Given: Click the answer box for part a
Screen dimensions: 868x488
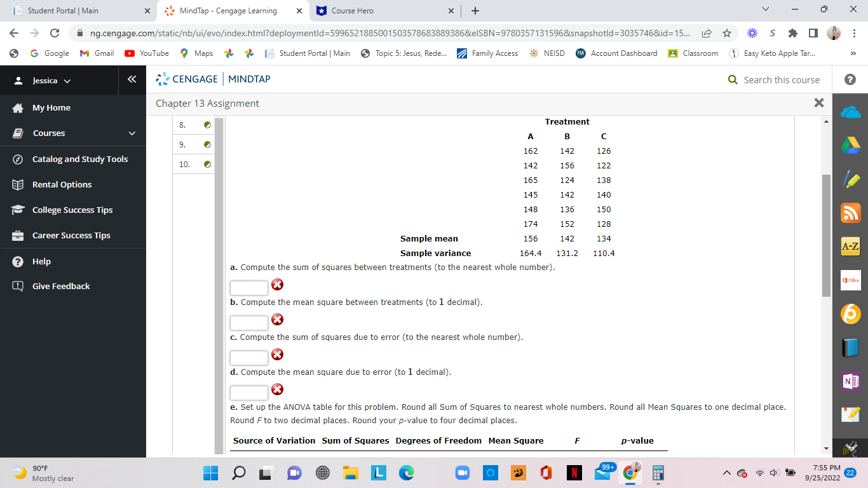Looking at the screenshot, I should (248, 287).
